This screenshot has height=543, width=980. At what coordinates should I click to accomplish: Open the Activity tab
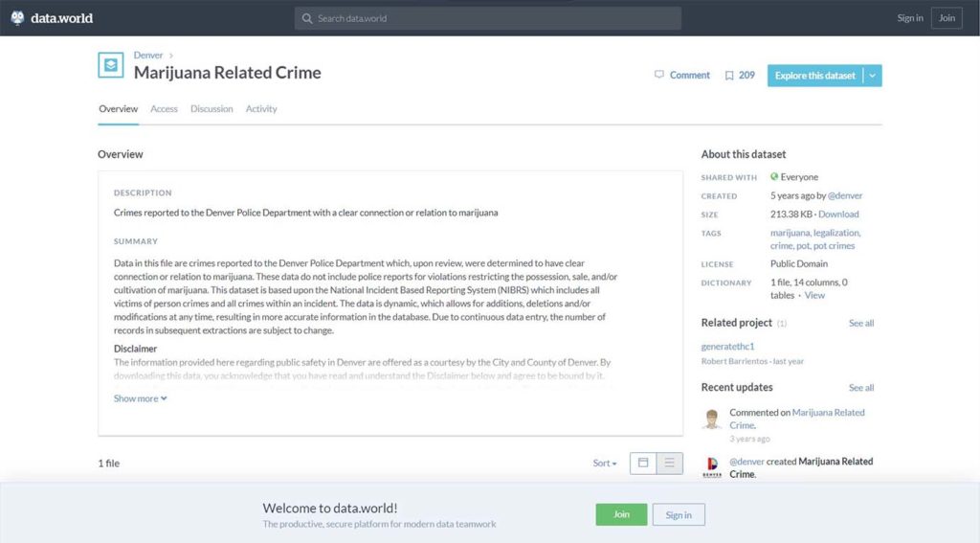(261, 109)
